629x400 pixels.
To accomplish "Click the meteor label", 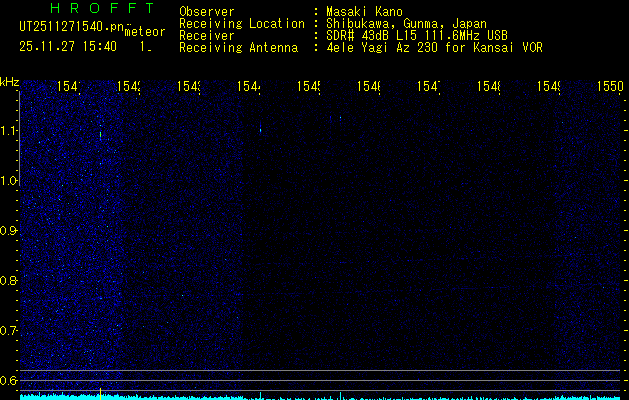I will (x=145, y=32).
